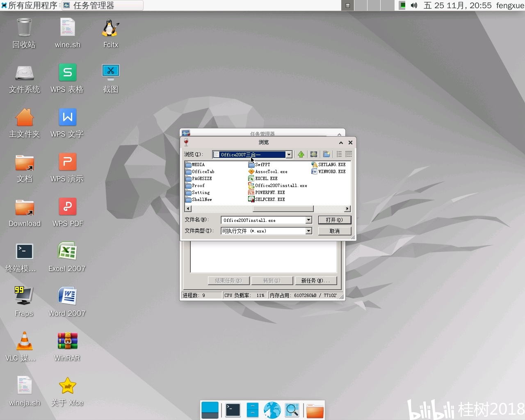This screenshot has width=525, height=420.
Task: Select SELFCERT.EXE file
Action: (267, 200)
